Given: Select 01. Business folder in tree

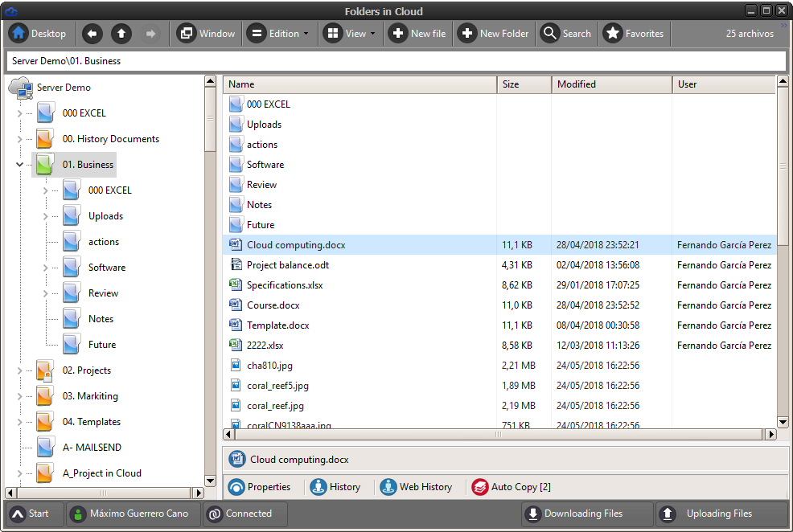Looking at the screenshot, I should point(74,165).
